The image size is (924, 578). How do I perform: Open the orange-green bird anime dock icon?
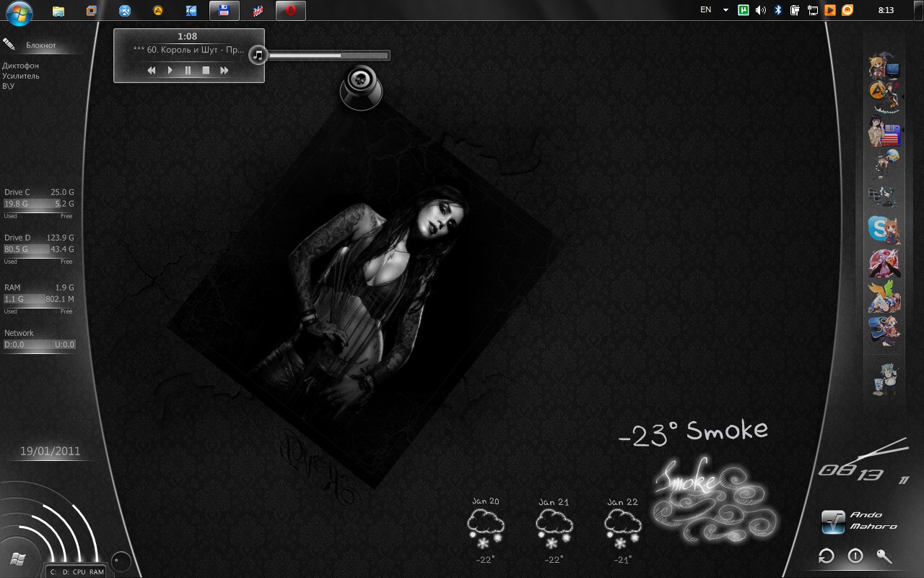[884, 298]
